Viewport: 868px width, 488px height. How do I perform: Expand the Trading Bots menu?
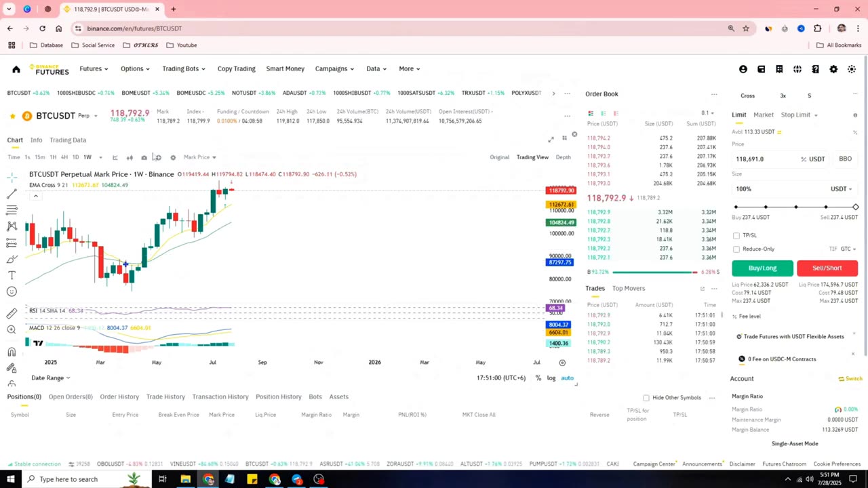pyautogui.click(x=184, y=68)
